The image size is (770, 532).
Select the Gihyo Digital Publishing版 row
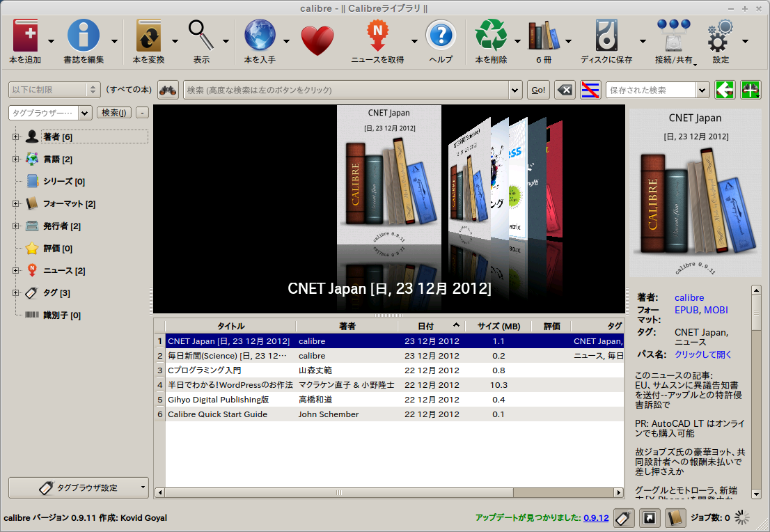pyautogui.click(x=389, y=400)
